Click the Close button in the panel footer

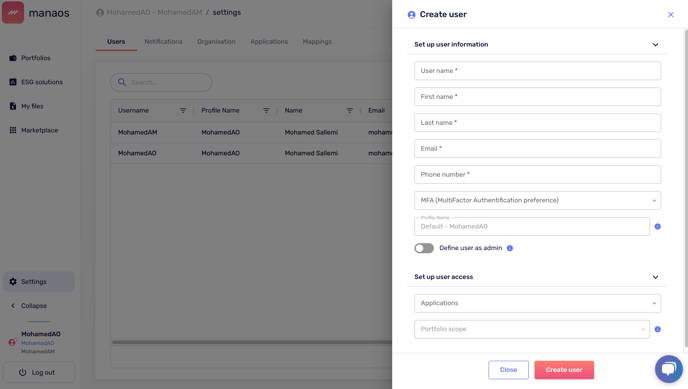pyautogui.click(x=508, y=370)
